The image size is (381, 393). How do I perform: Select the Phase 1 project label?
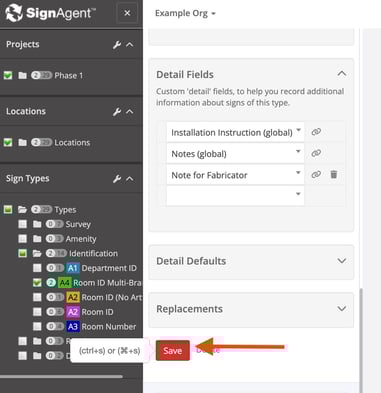[x=69, y=76]
